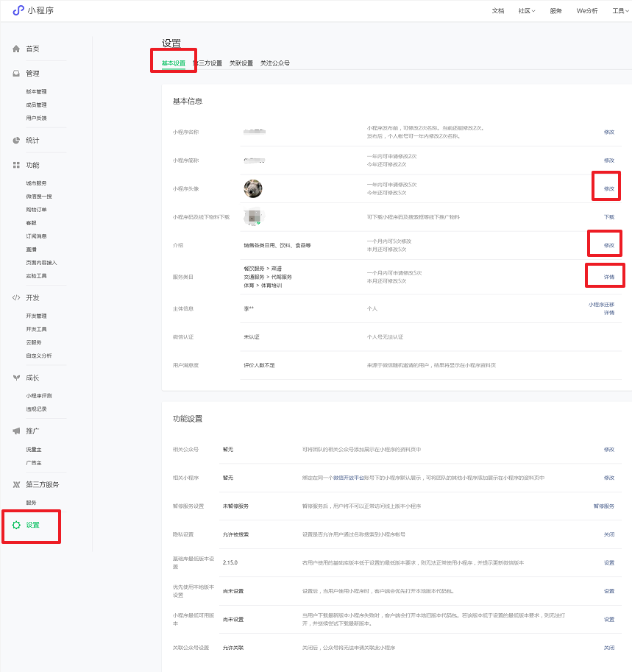Click 修改 in the 介绍 row
Viewport: 632px width, 672px height.
[x=609, y=245]
